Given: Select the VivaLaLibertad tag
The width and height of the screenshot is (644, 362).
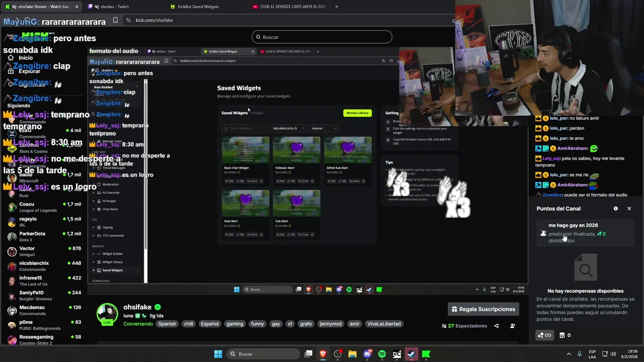Looking at the screenshot, I should 384,324.
